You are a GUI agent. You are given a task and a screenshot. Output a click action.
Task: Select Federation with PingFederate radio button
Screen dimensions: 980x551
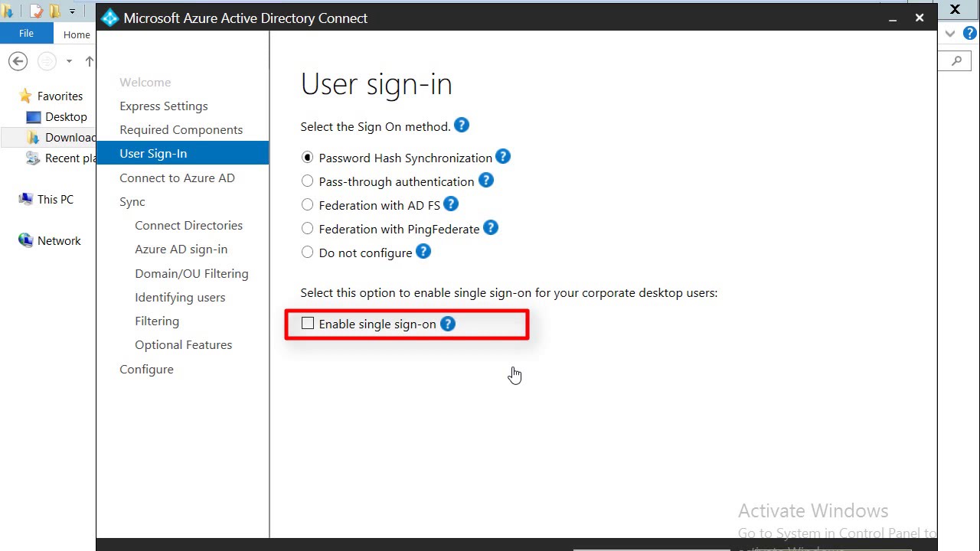307,229
